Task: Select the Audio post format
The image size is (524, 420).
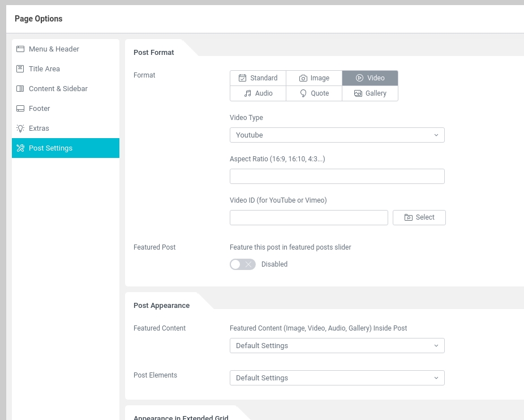Action: pyautogui.click(x=258, y=93)
